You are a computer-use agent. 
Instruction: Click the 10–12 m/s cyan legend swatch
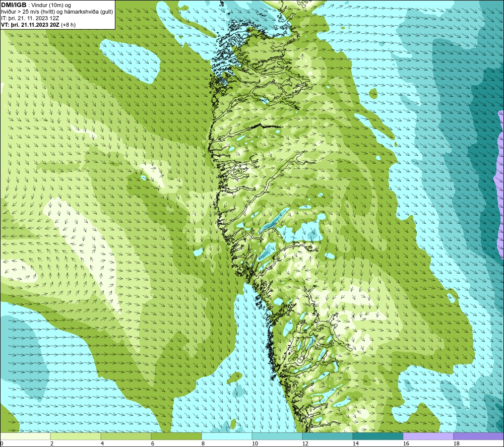pyautogui.click(x=277, y=436)
